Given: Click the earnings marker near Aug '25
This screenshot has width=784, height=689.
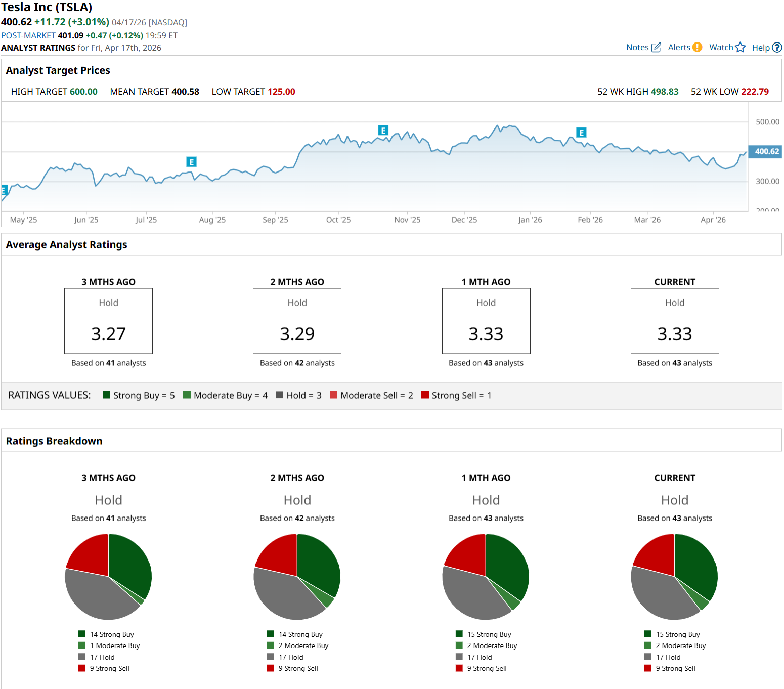Looking at the screenshot, I should pyautogui.click(x=191, y=162).
